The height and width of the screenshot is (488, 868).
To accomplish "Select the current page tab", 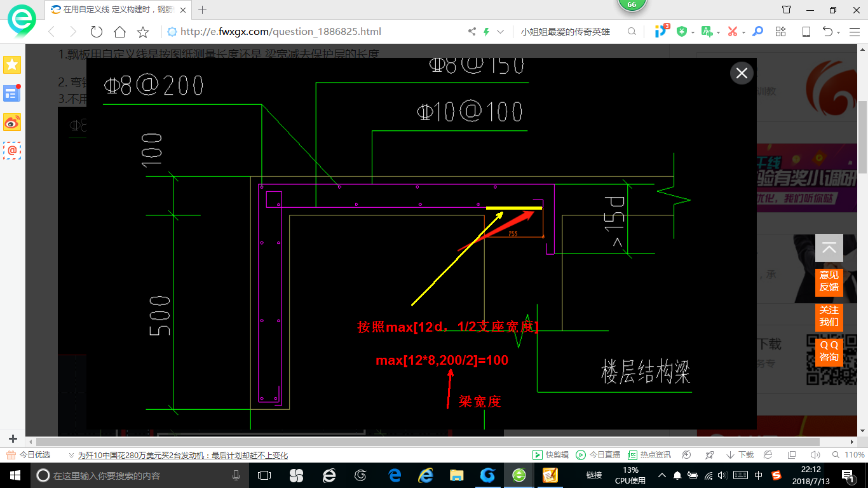I will [118, 10].
